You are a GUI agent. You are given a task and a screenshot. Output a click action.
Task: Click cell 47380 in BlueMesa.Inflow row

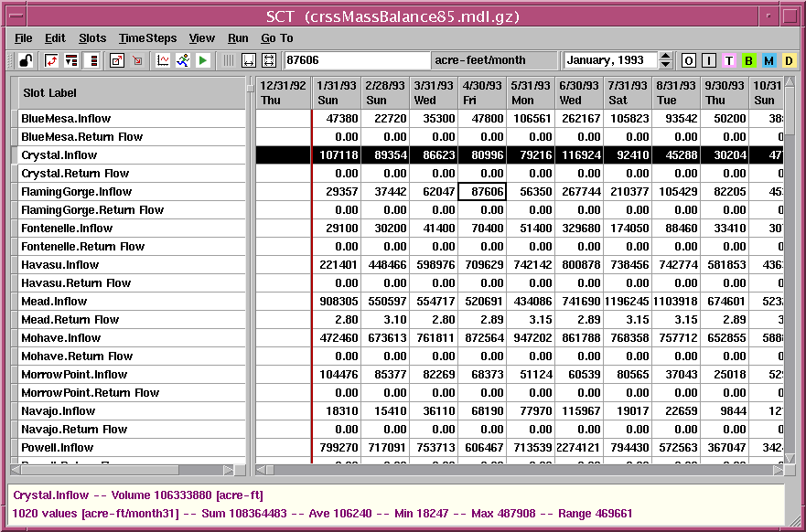point(337,119)
